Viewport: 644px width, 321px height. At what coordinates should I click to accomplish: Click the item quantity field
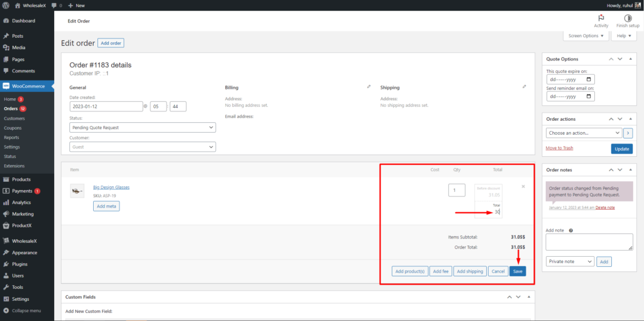pyautogui.click(x=457, y=190)
